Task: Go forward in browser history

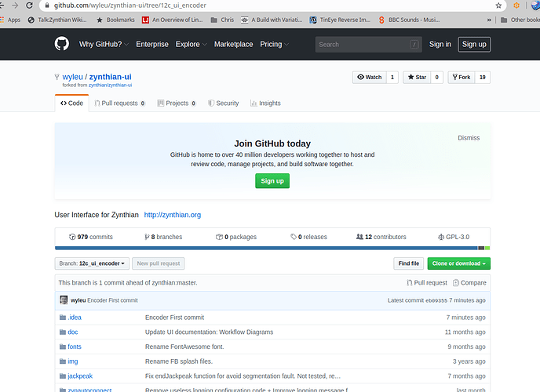Action: 15,5
